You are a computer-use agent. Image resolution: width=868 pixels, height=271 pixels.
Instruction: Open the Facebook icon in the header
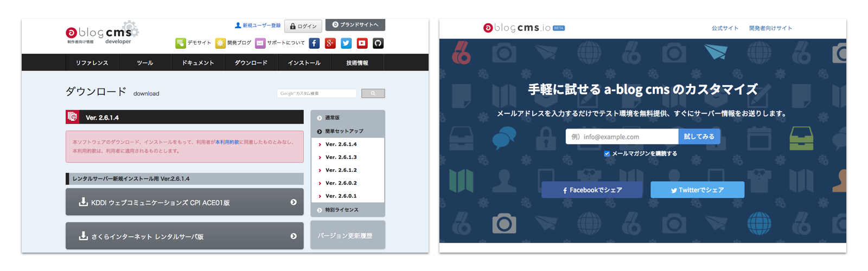tap(314, 43)
